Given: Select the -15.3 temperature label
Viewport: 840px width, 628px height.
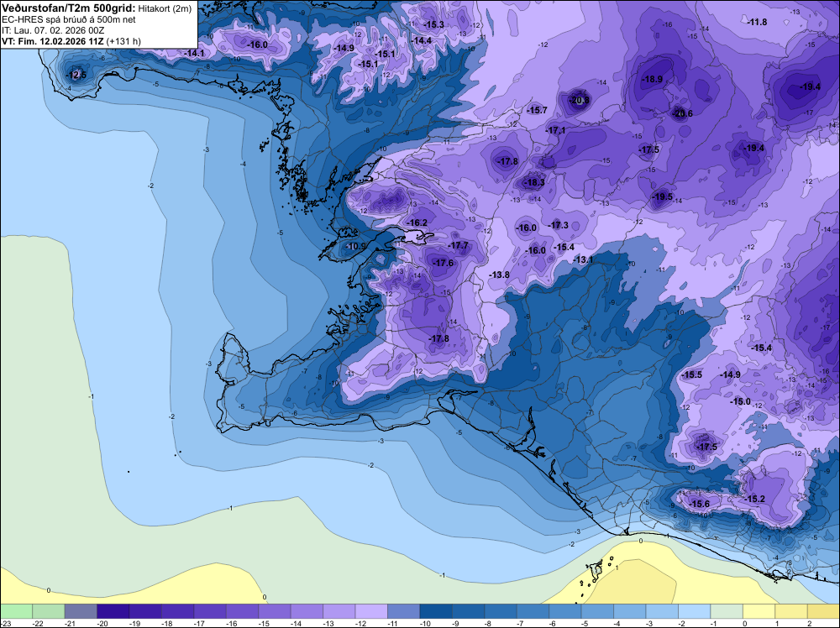Looking at the screenshot, I should (433, 24).
